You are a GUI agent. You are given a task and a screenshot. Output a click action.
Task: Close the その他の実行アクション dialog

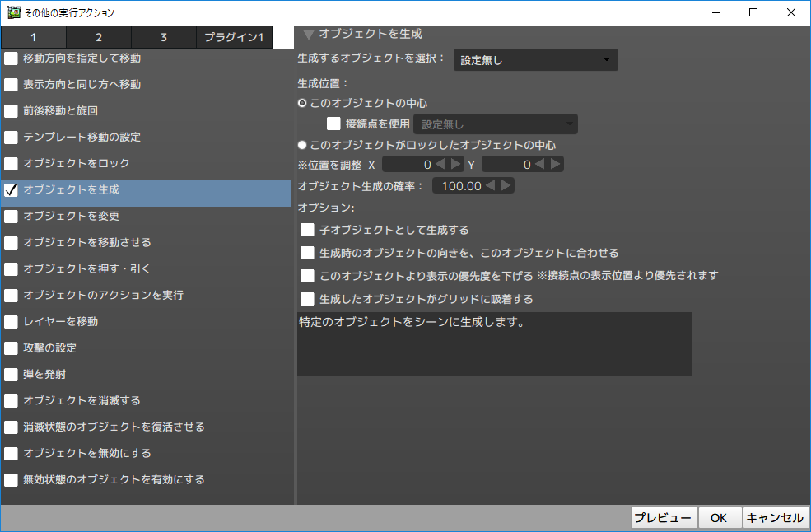[x=791, y=12]
